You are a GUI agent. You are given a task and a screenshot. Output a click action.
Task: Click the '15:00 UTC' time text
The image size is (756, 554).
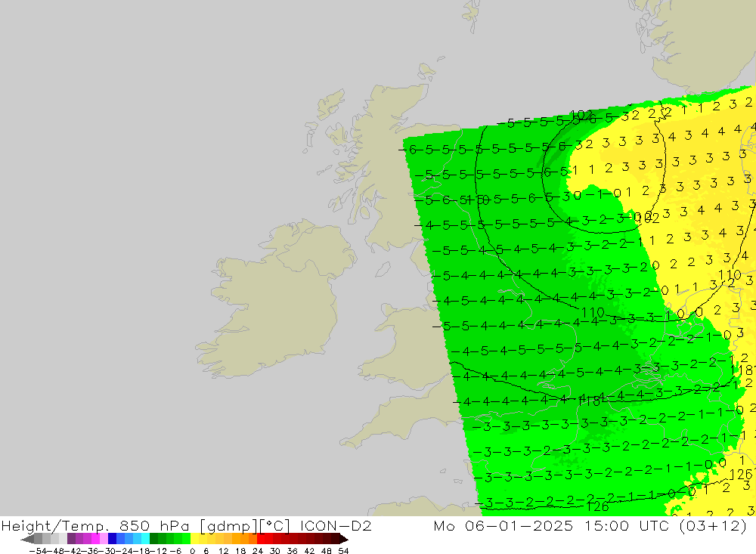pos(629,525)
